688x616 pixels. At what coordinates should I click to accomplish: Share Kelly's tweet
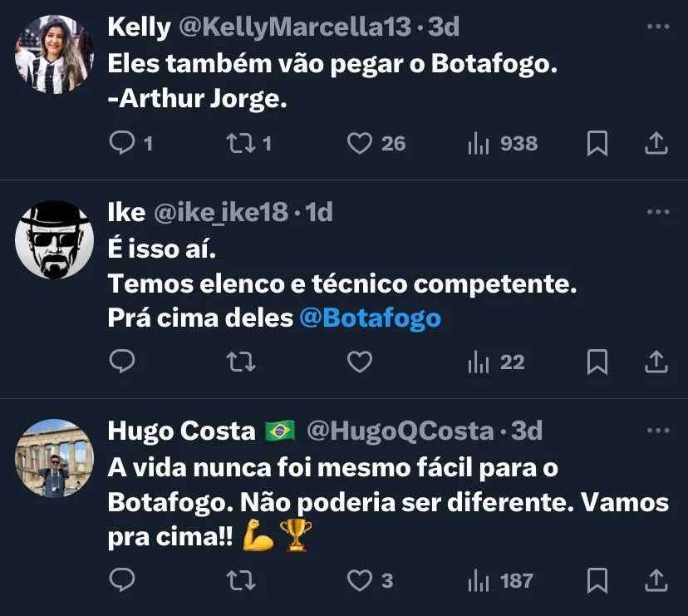coord(656,144)
